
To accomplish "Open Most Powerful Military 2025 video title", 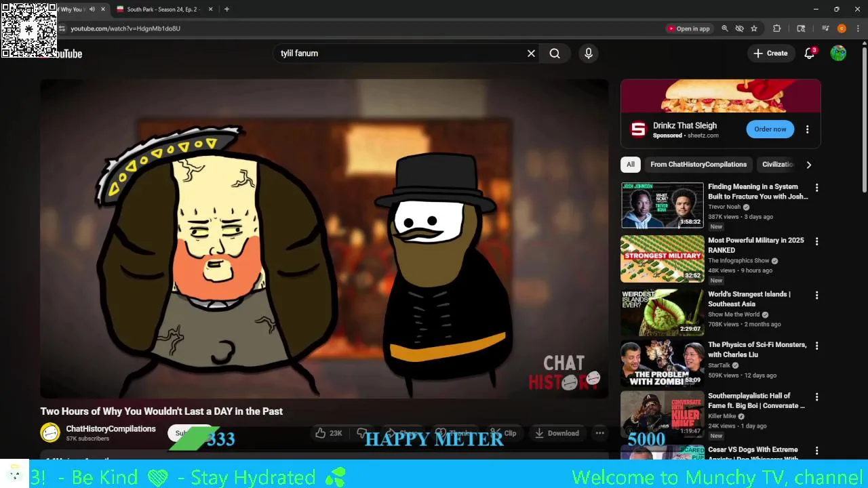I will (756, 245).
